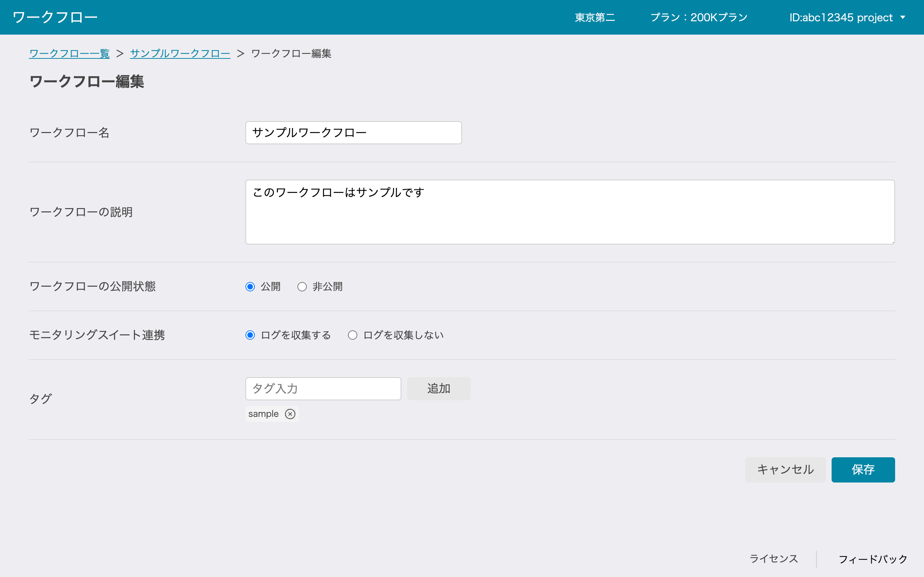Select the 公開 radio button
Viewport: 924px width, 577px height.
(x=250, y=287)
